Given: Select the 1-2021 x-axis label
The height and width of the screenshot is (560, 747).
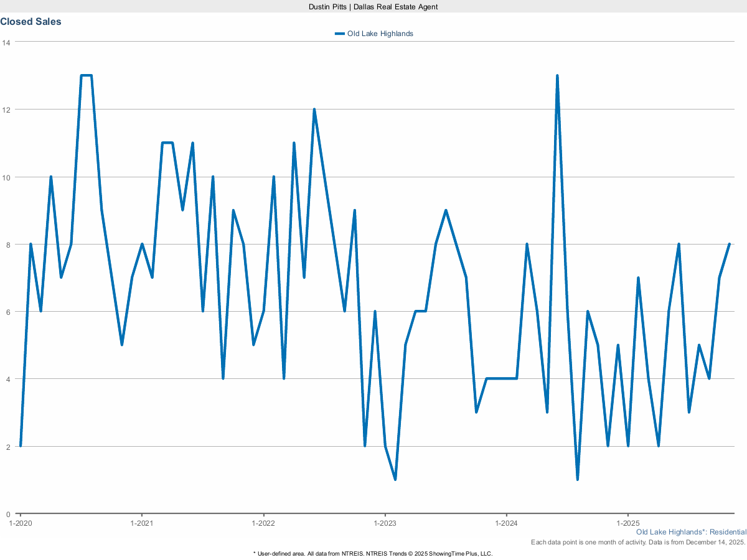Looking at the screenshot, I should 142,523.
